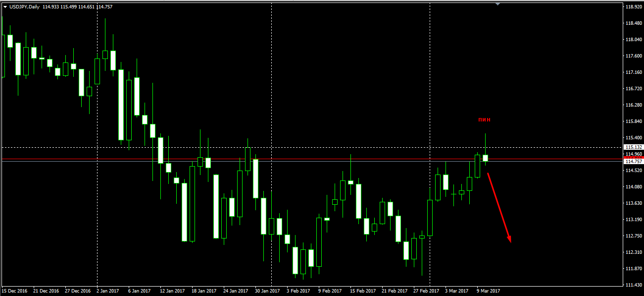Click the 111.870 price axis label
The height and width of the screenshot is (296, 644).
(634, 269)
